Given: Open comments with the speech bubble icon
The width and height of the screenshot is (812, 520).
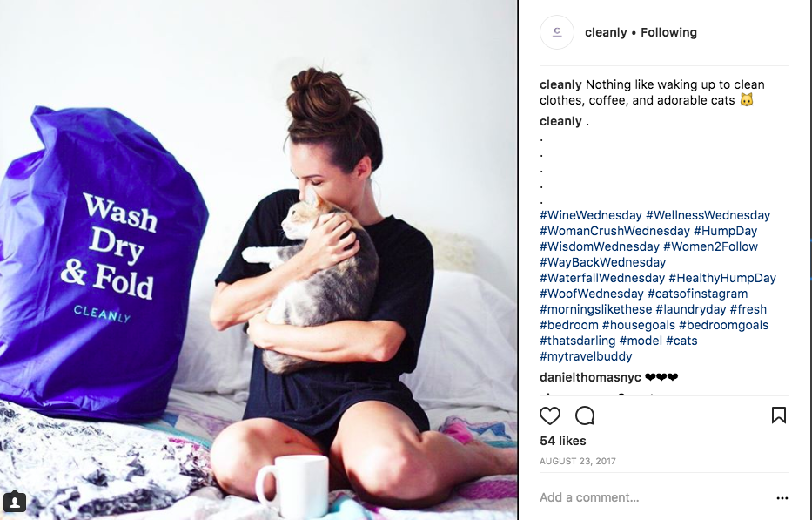Looking at the screenshot, I should point(585,415).
